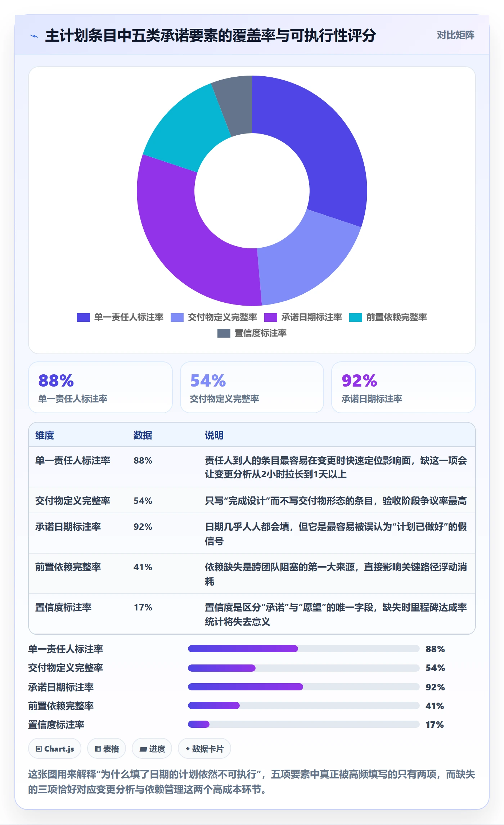Image resolution: width=504 pixels, height=825 pixels.
Task: Toggle the 交付物定义完整率 legend swatch
Action: pyautogui.click(x=177, y=317)
